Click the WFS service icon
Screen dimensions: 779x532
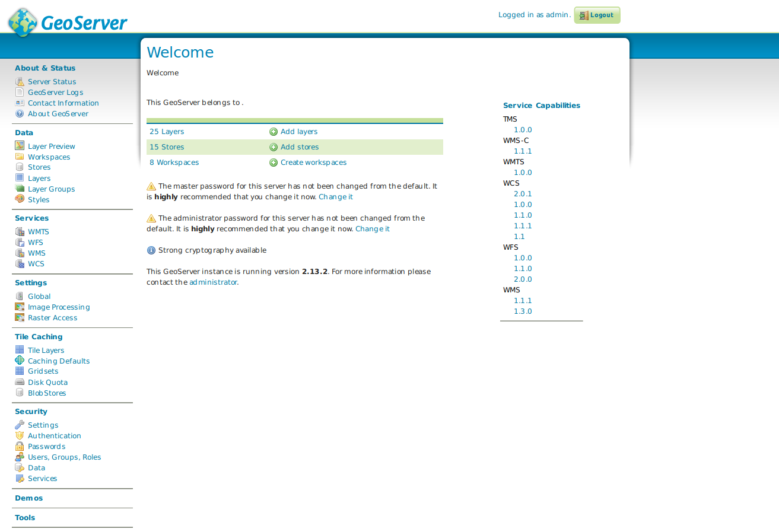(x=20, y=243)
